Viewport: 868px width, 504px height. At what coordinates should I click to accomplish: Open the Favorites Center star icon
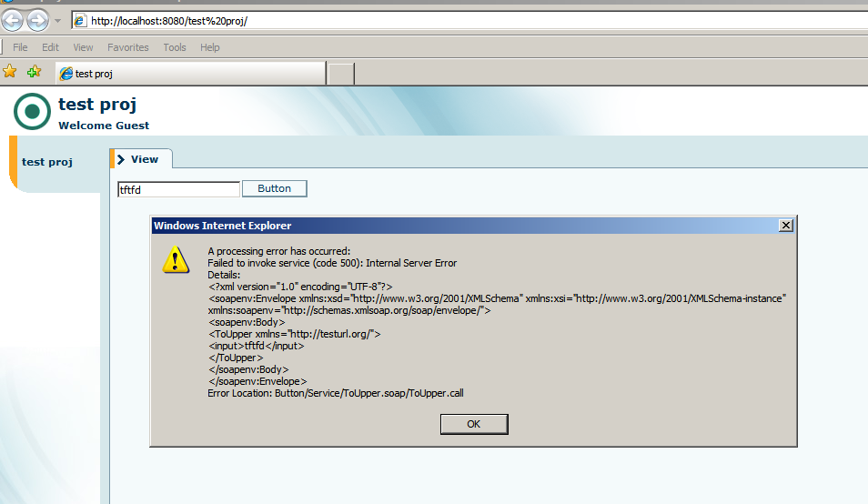click(x=10, y=72)
